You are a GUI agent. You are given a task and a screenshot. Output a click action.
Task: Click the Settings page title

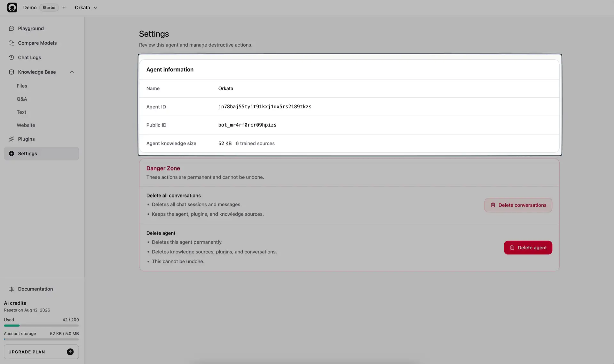point(154,34)
